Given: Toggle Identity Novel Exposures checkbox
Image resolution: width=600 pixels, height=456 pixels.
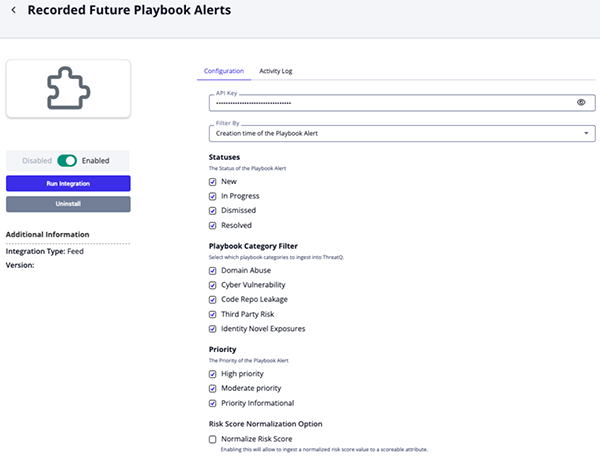Looking at the screenshot, I should (212, 329).
